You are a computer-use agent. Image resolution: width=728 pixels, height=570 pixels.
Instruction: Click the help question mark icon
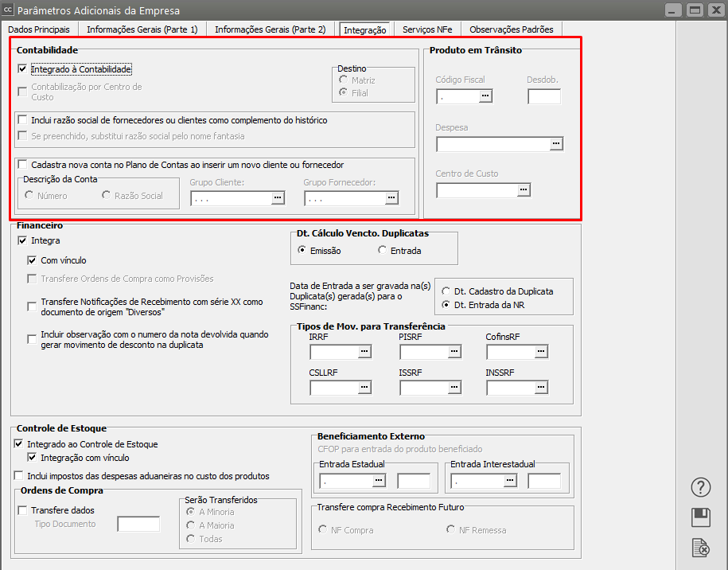click(x=701, y=487)
